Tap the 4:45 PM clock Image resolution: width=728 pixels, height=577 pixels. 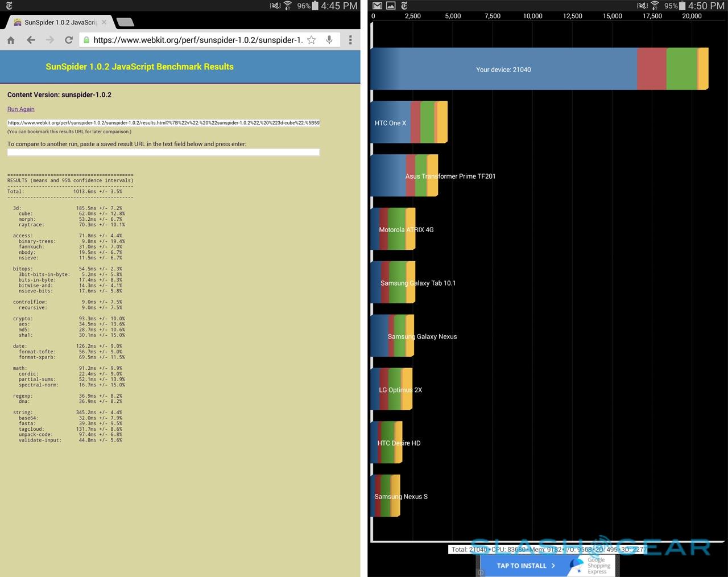coord(339,6)
